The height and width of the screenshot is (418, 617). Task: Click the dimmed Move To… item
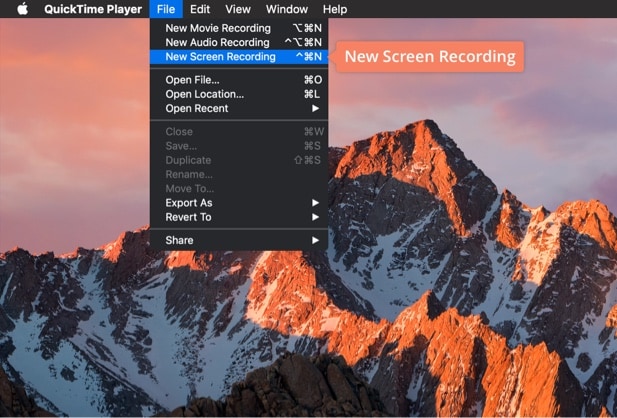pos(239,189)
